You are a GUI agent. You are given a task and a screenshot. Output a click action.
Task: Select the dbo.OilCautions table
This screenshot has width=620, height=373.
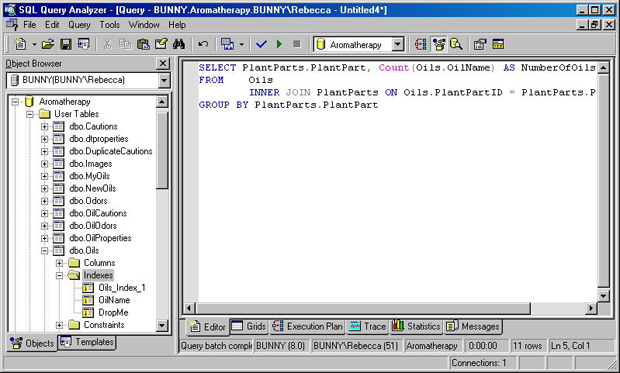pyautogui.click(x=98, y=213)
